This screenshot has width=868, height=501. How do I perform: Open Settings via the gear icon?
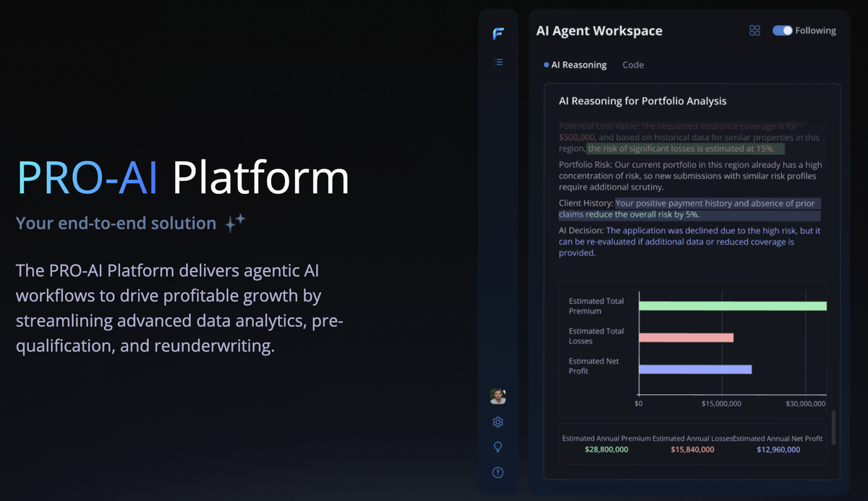click(498, 421)
